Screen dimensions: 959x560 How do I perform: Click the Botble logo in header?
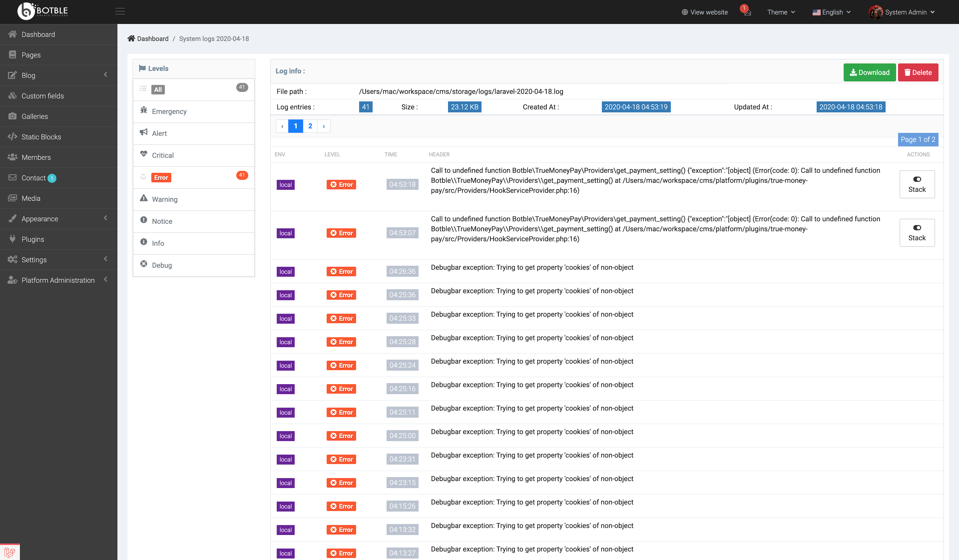pyautogui.click(x=43, y=11)
